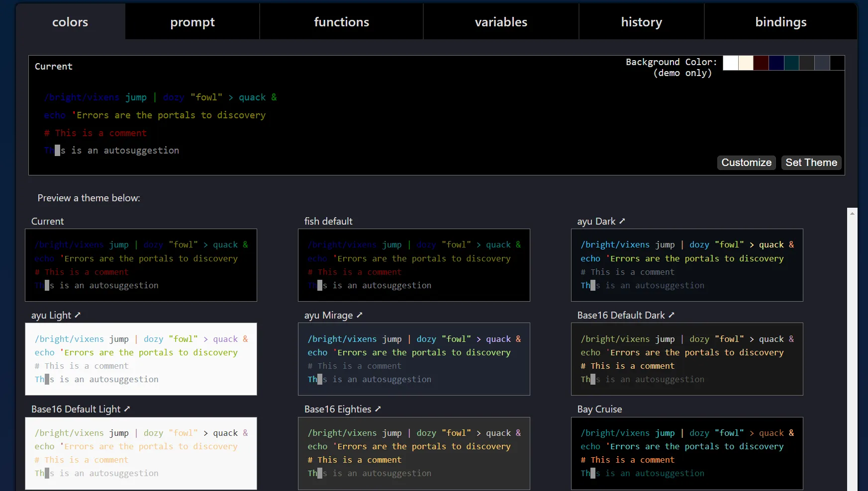The height and width of the screenshot is (491, 868).
Task: Click the Customize button
Action: 746,163
